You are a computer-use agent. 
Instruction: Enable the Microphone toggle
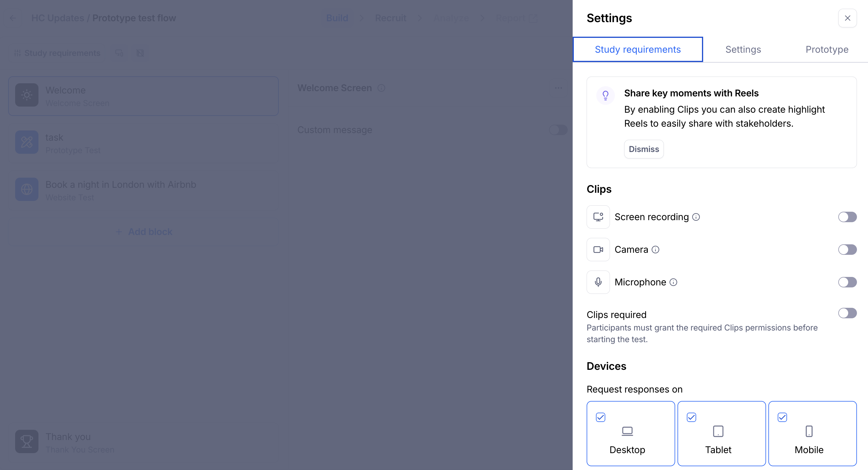coord(847,282)
